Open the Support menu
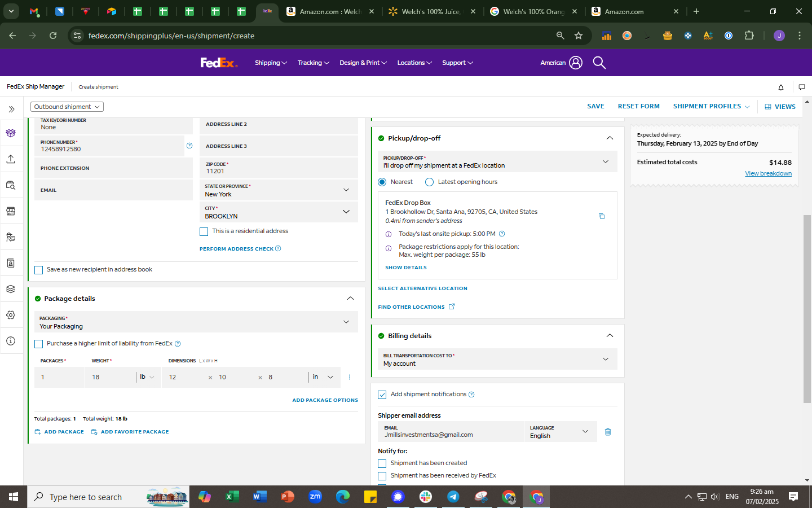812x508 pixels. [x=458, y=63]
